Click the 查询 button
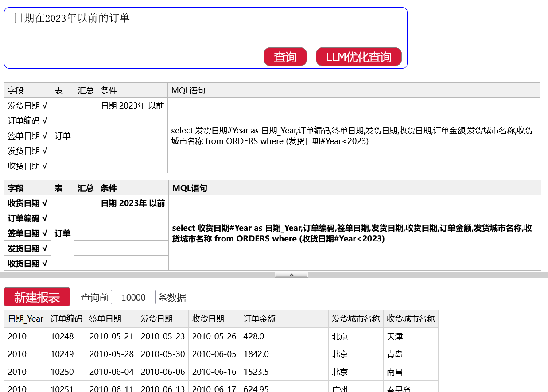The width and height of the screenshot is (548, 392). click(x=285, y=57)
